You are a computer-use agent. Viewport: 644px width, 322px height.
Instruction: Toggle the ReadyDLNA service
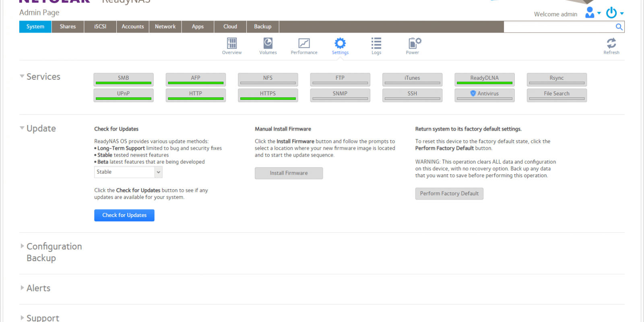pyautogui.click(x=485, y=80)
